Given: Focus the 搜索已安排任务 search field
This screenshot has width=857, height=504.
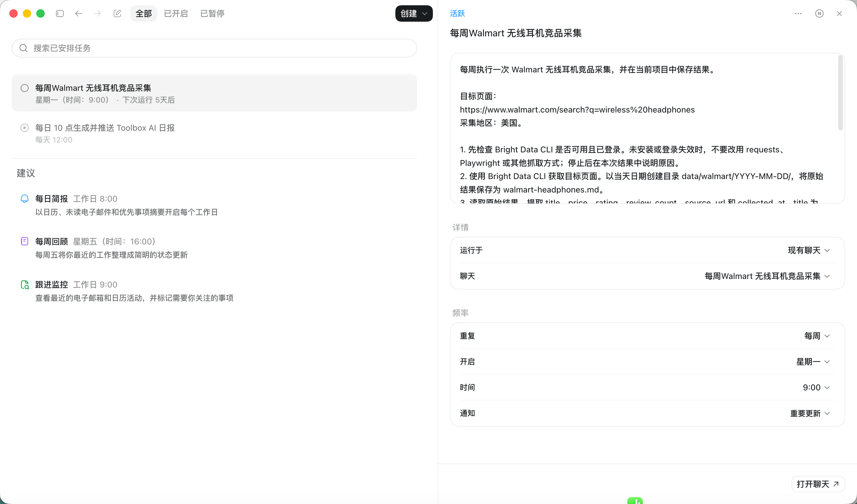Looking at the screenshot, I should (214, 48).
